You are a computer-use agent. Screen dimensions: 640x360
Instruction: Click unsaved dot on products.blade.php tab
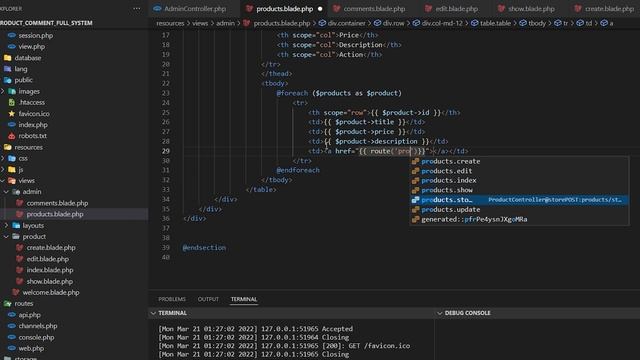[320, 9]
